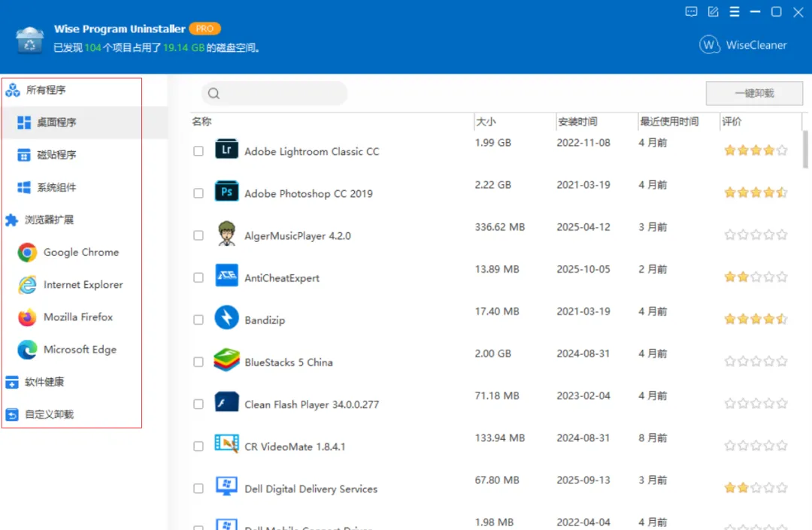Click the Google Chrome logo icon

(x=27, y=253)
